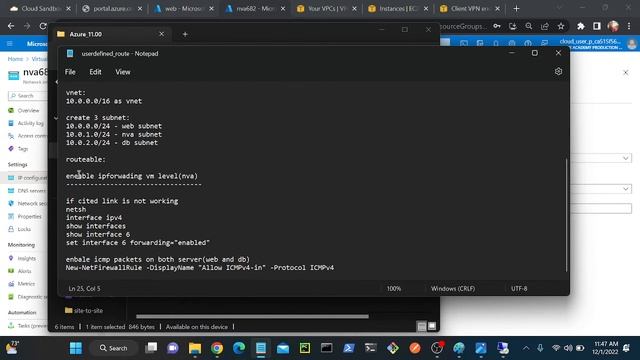Open Locks in Azure sidebar
The width and height of the screenshot is (640, 360).
coord(24,229)
